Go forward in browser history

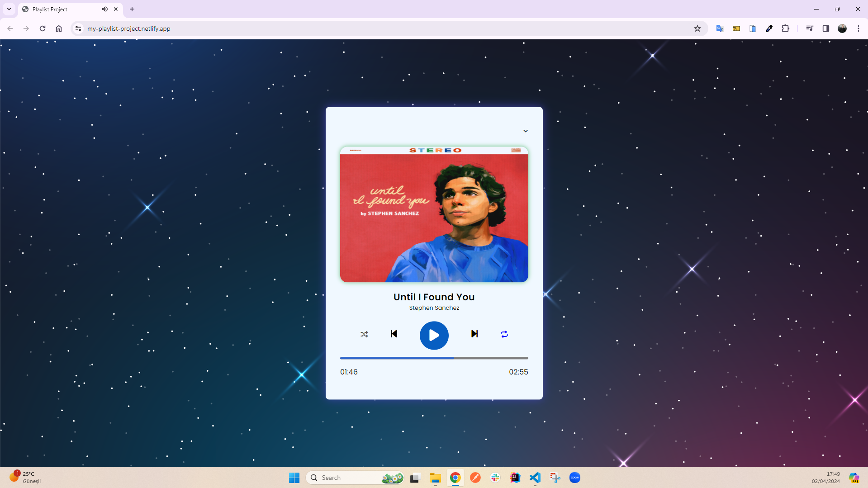(26, 28)
